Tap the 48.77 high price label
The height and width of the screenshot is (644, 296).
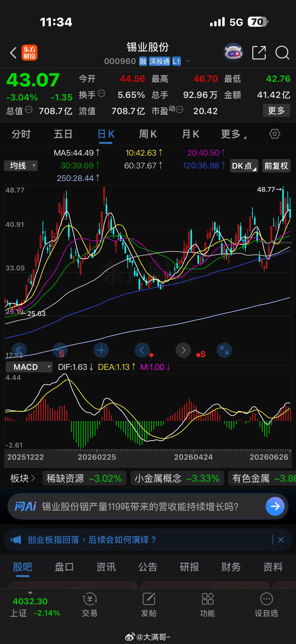pos(266,190)
